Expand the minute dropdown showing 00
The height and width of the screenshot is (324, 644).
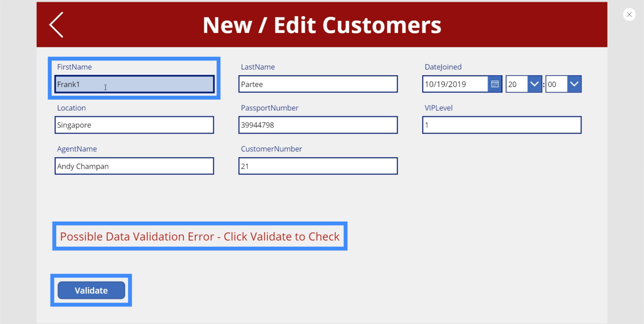coord(574,84)
